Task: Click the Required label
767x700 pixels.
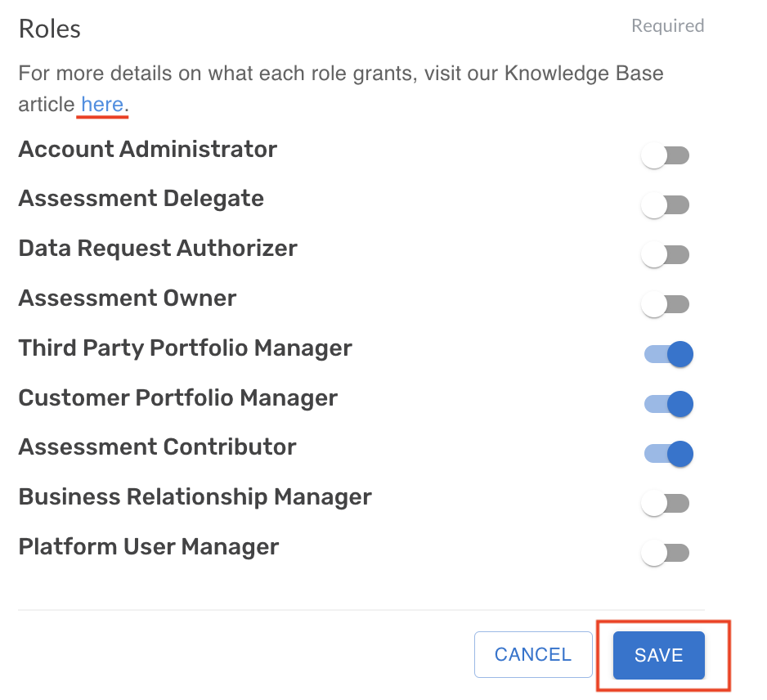Action: 666,25
